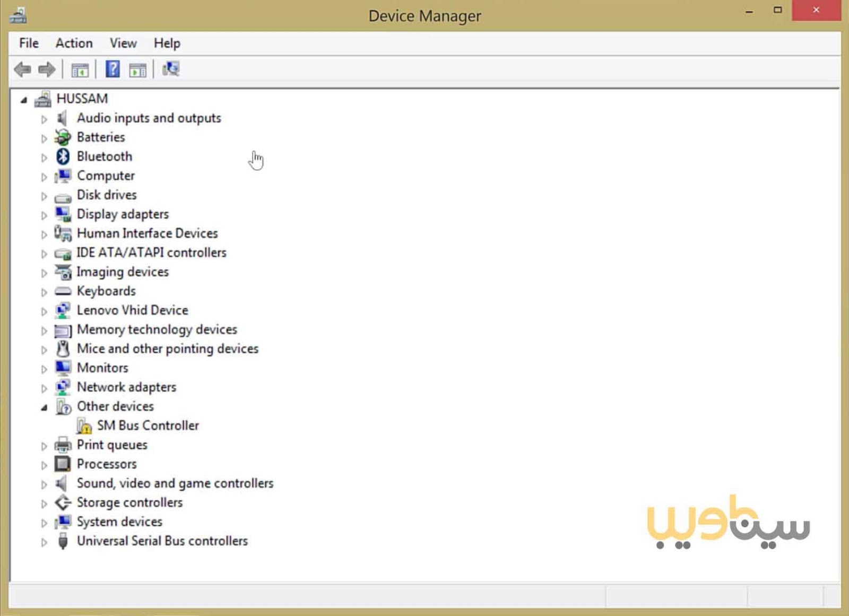Open the Action menu
This screenshot has width=849, height=616.
74,43
